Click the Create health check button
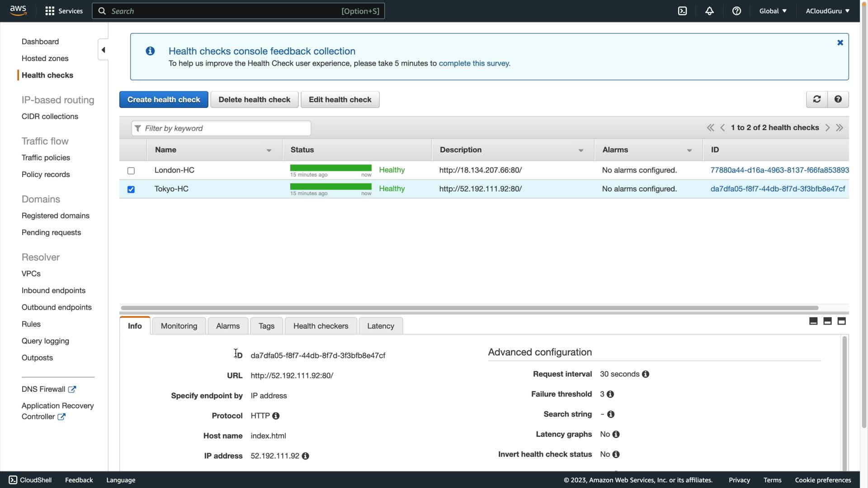The height and width of the screenshot is (488, 868). click(164, 99)
